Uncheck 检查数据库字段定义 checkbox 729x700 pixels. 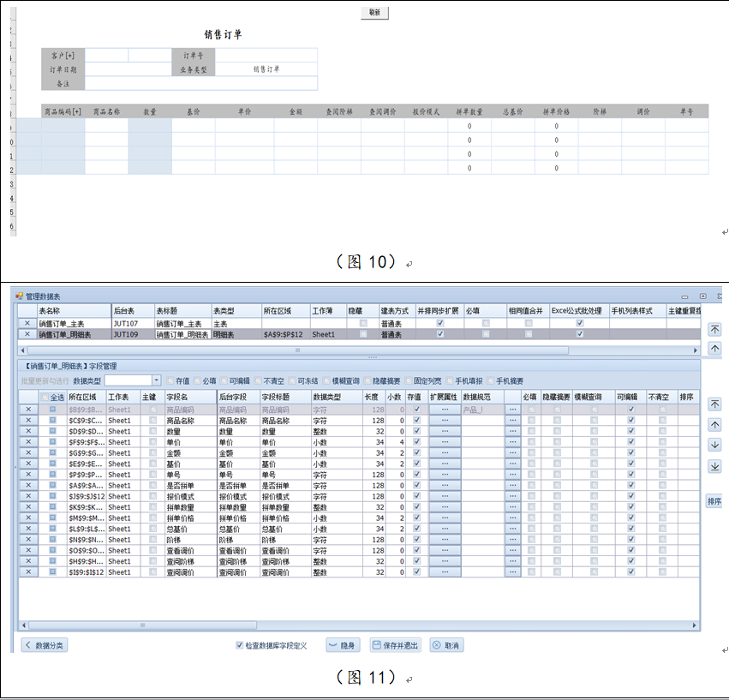(x=239, y=645)
